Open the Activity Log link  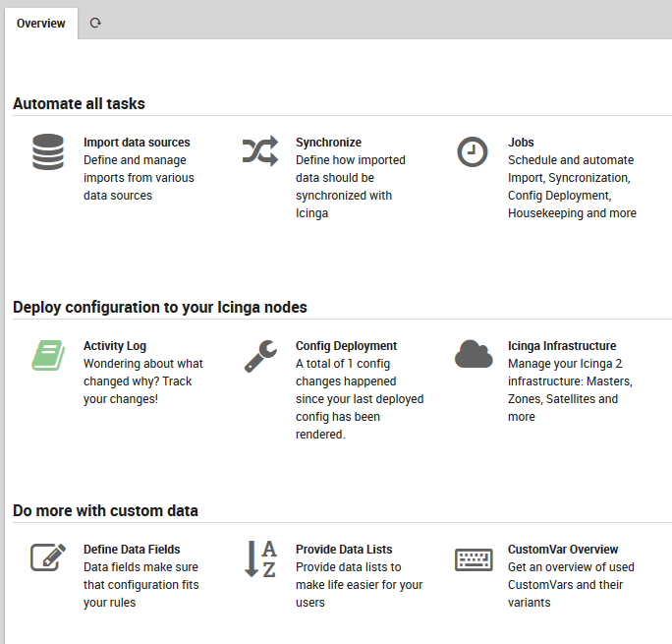tap(115, 346)
